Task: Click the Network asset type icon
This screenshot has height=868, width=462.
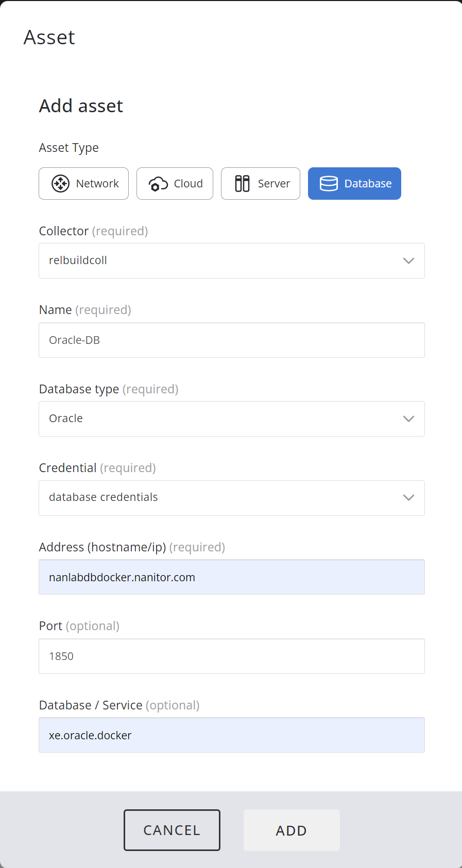Action: tap(60, 183)
